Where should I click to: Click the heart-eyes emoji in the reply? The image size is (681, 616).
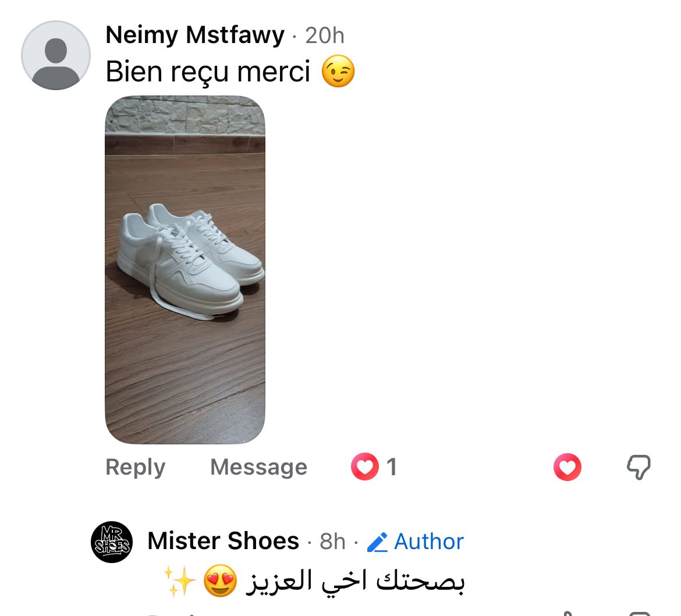click(219, 581)
